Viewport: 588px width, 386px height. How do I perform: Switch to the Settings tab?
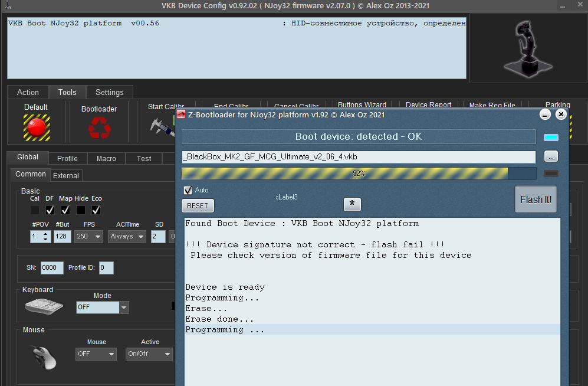point(109,92)
